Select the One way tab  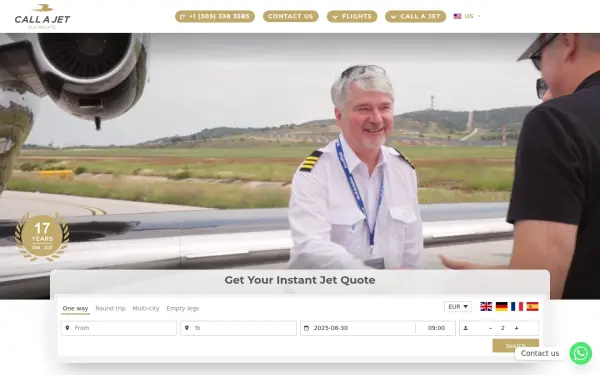(x=75, y=308)
